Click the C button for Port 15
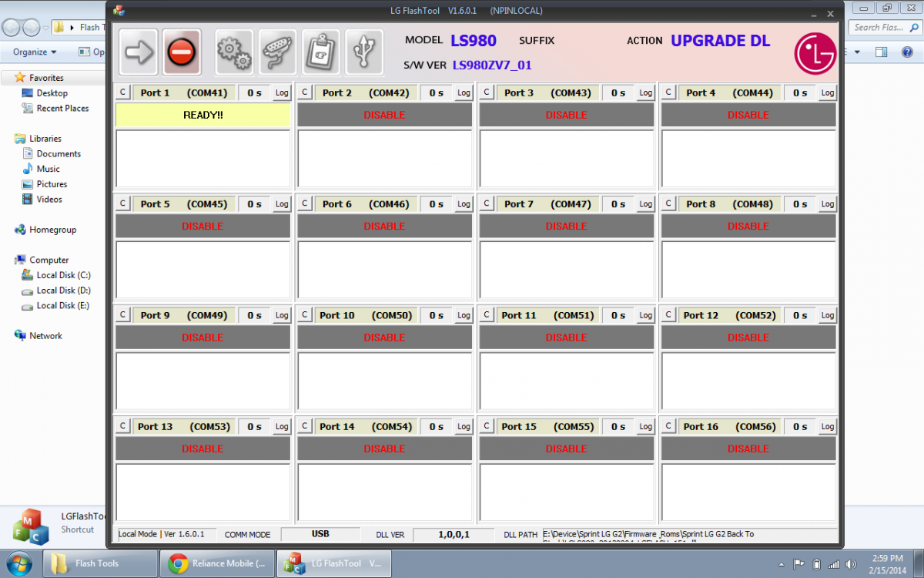 pyautogui.click(x=486, y=426)
